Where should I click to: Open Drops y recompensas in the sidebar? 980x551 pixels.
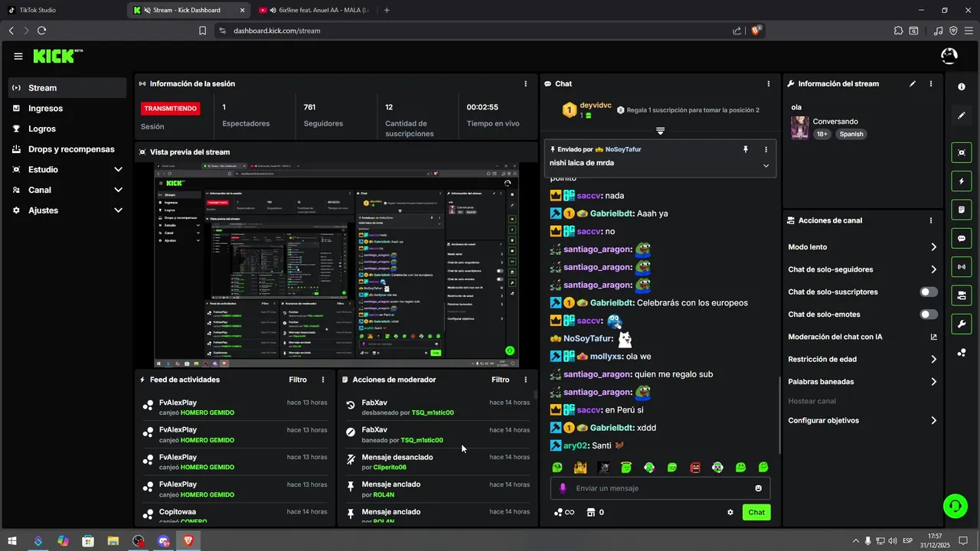coord(68,149)
